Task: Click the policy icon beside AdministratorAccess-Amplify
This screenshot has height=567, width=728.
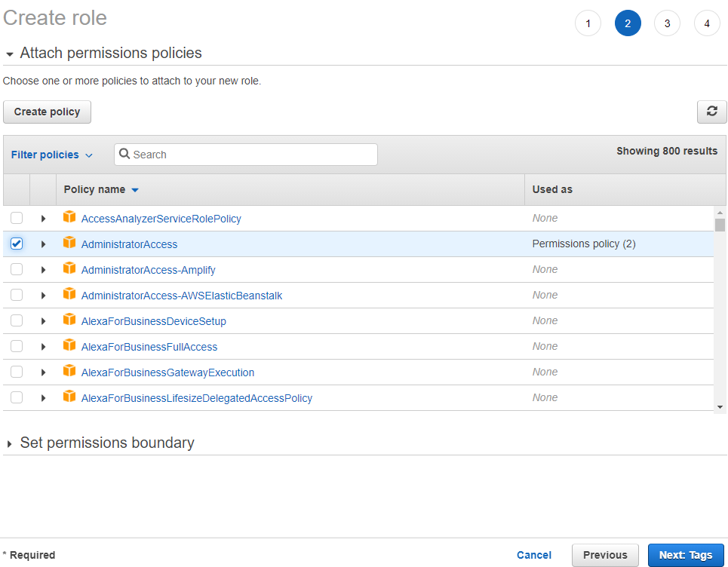Action: 69,268
